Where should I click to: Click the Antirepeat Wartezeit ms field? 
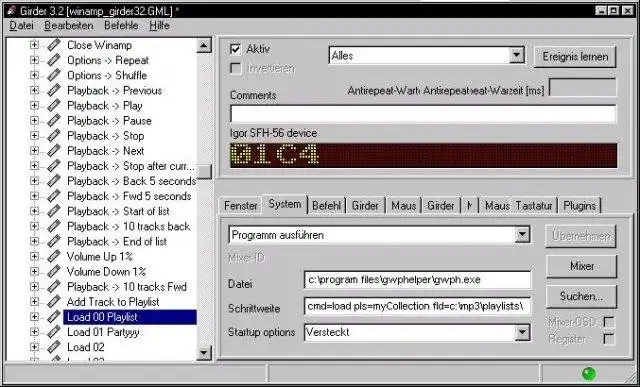[x=583, y=87]
